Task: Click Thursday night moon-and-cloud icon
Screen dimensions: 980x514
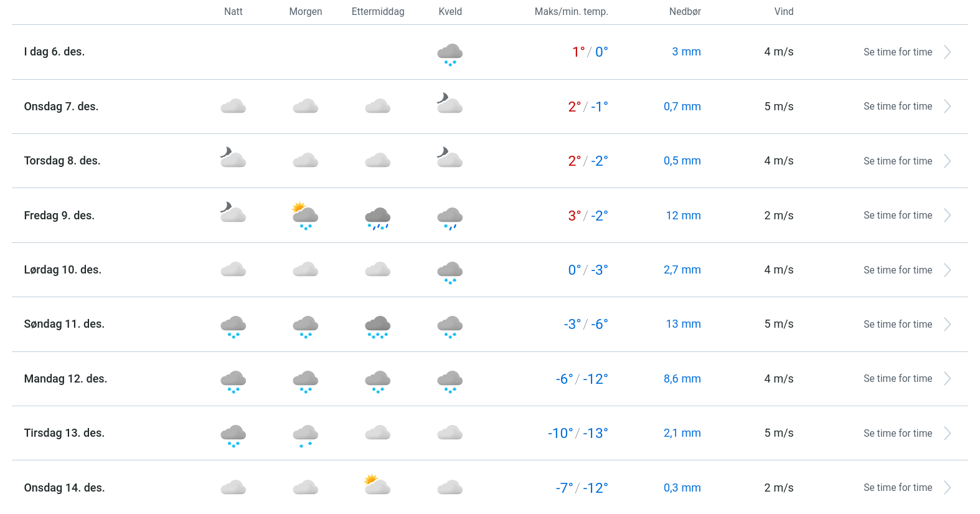Action: (233, 158)
